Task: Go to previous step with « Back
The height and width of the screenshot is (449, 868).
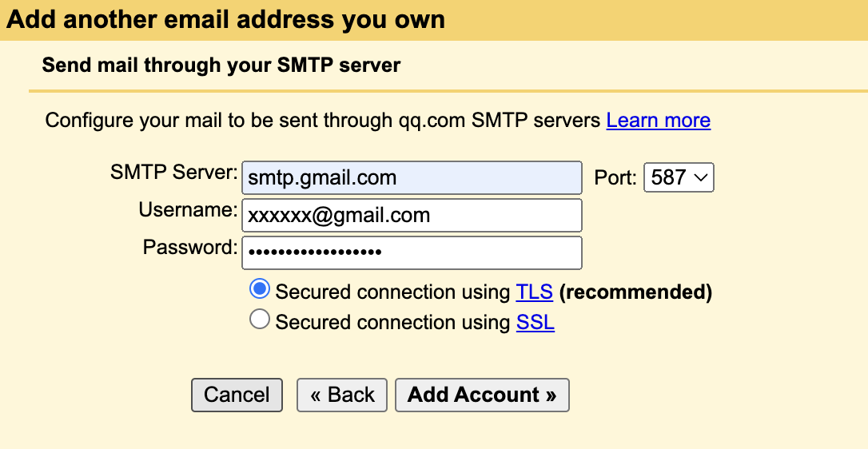Action: pyautogui.click(x=342, y=395)
